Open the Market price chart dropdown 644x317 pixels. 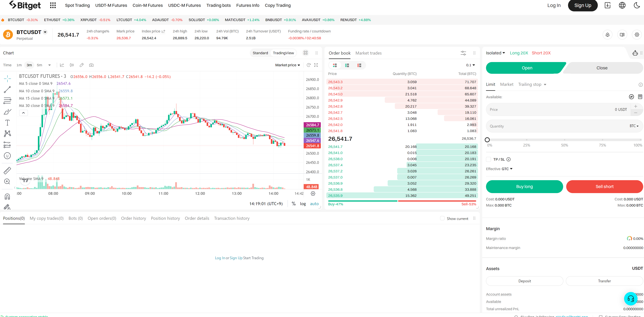click(287, 65)
